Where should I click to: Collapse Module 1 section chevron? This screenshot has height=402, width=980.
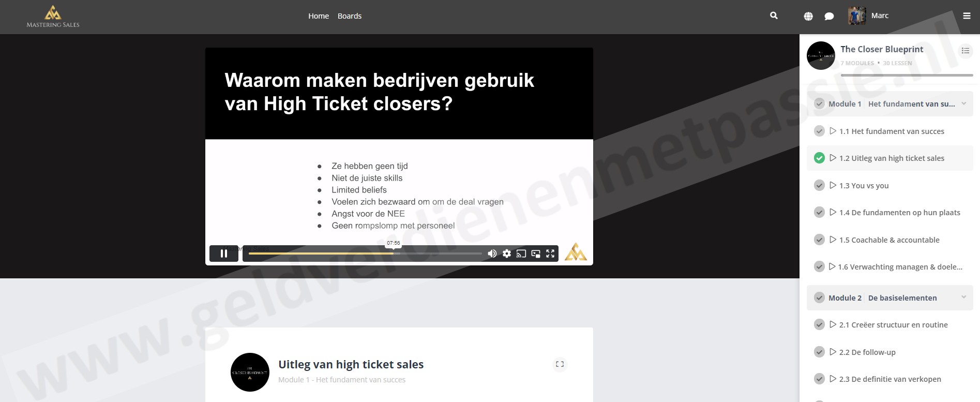click(963, 103)
